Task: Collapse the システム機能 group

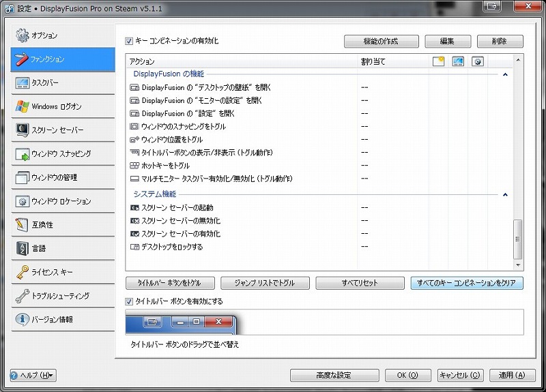Action: coord(505,194)
